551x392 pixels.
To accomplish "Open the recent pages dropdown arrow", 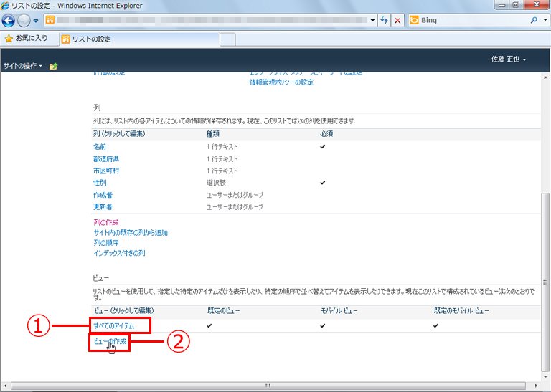I will pyautogui.click(x=36, y=21).
